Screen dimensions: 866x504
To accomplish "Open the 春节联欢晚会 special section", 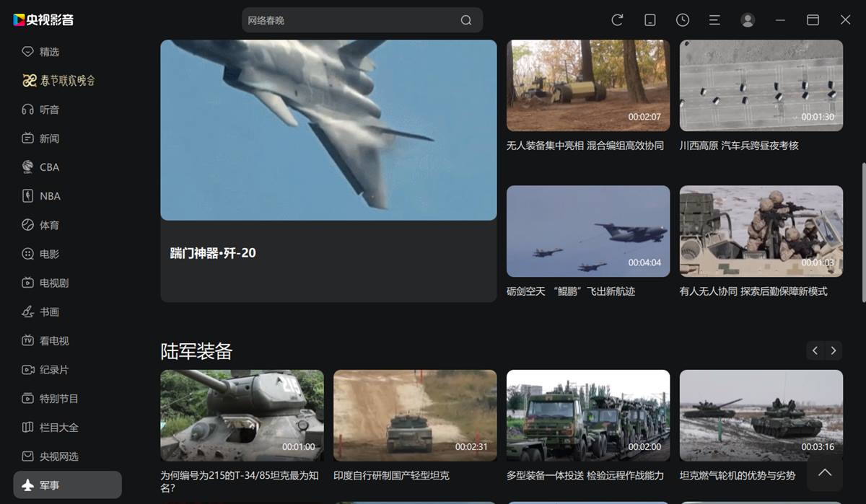I will click(67, 80).
